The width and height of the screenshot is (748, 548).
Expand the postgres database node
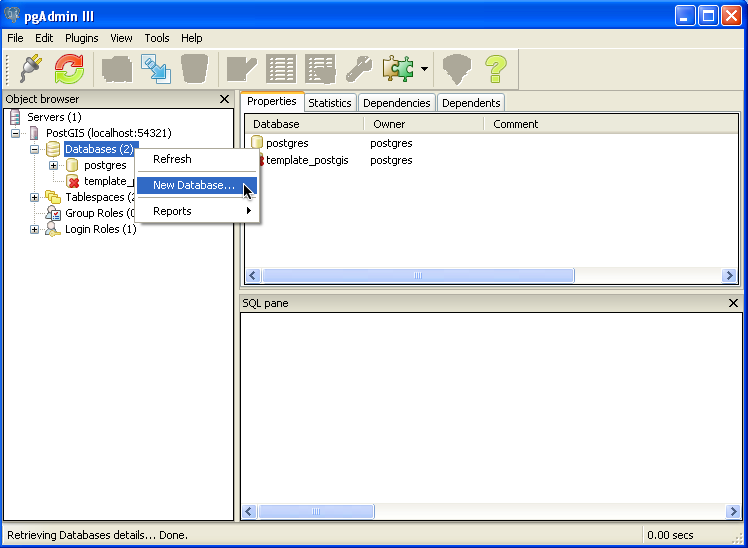click(x=53, y=165)
